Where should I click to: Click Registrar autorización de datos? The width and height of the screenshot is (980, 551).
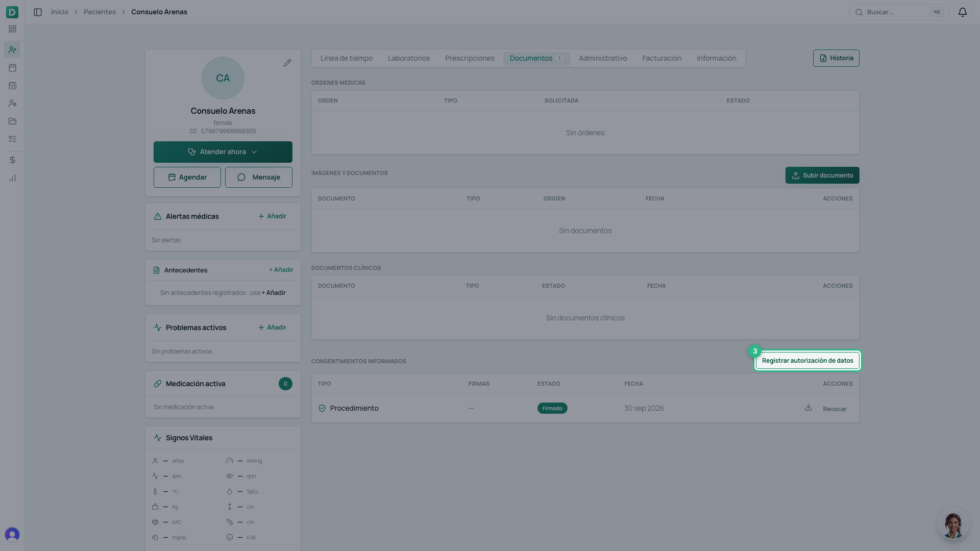[x=807, y=361]
